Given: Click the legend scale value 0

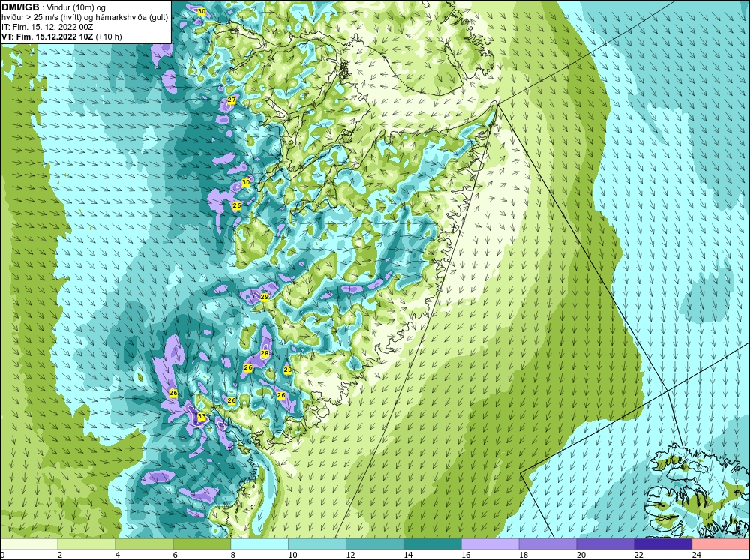Looking at the screenshot, I should tap(2, 555).
